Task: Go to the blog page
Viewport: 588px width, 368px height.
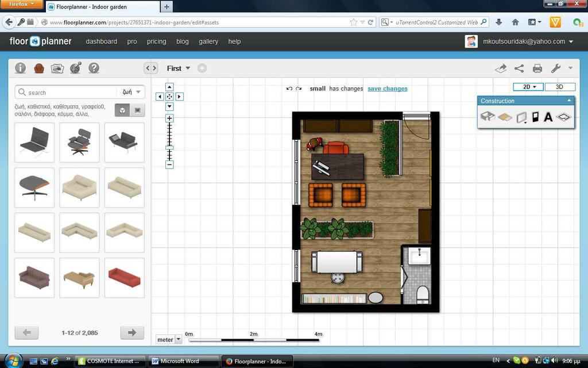Action: [x=182, y=41]
